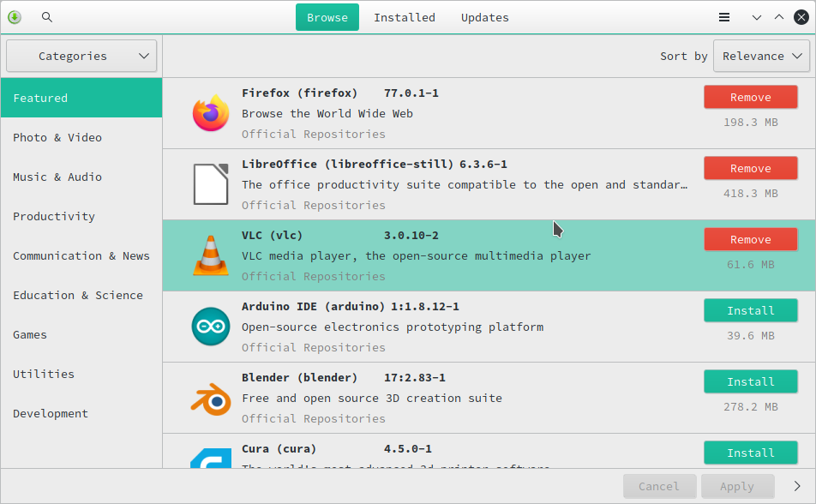Click the 'Cura (cura)' title text

(x=279, y=449)
